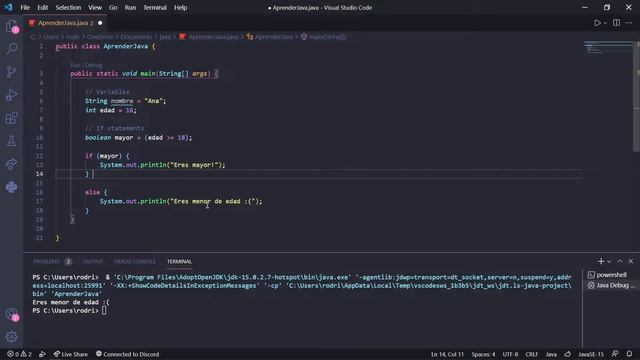Click JavaSE-15 runtime status item
The image size is (640, 360).
coord(591,354)
